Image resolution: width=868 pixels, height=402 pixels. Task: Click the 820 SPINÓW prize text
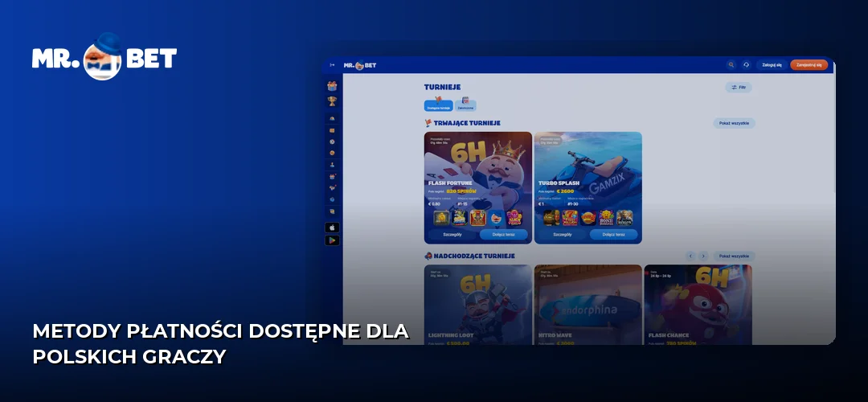tap(461, 191)
